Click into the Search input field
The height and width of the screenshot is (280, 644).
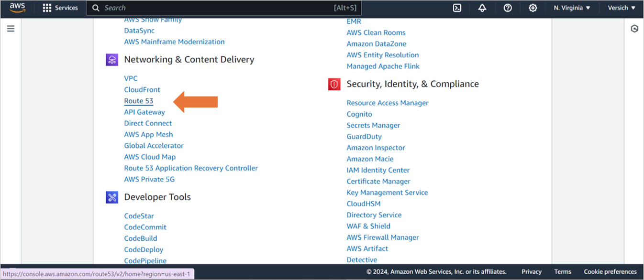point(224,8)
